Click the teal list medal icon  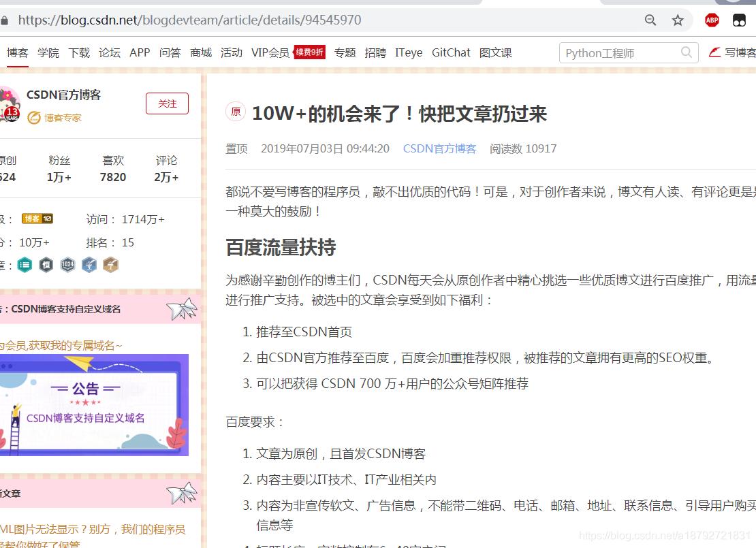click(x=25, y=265)
